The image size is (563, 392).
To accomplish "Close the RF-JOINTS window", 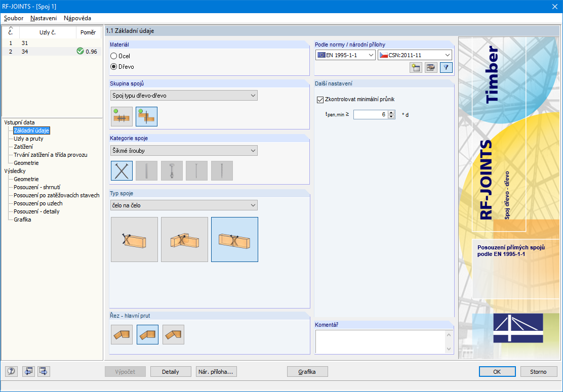I will click(x=555, y=7).
